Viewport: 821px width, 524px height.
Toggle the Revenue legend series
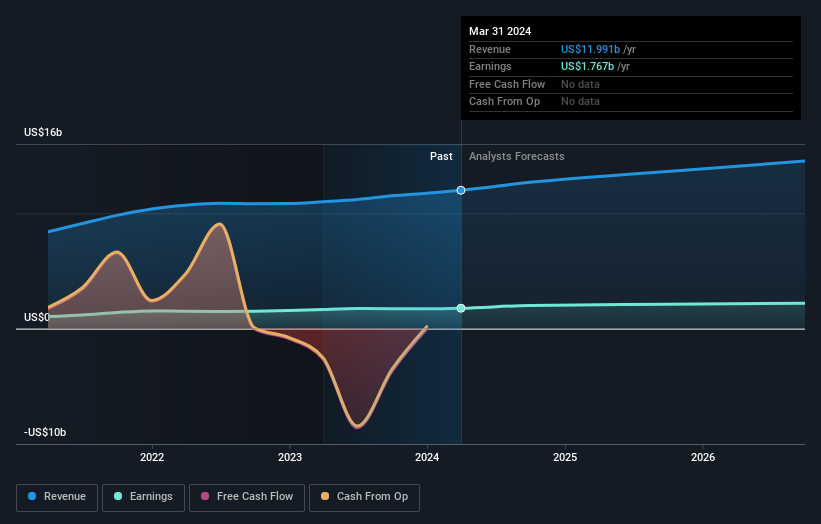pyautogui.click(x=57, y=497)
